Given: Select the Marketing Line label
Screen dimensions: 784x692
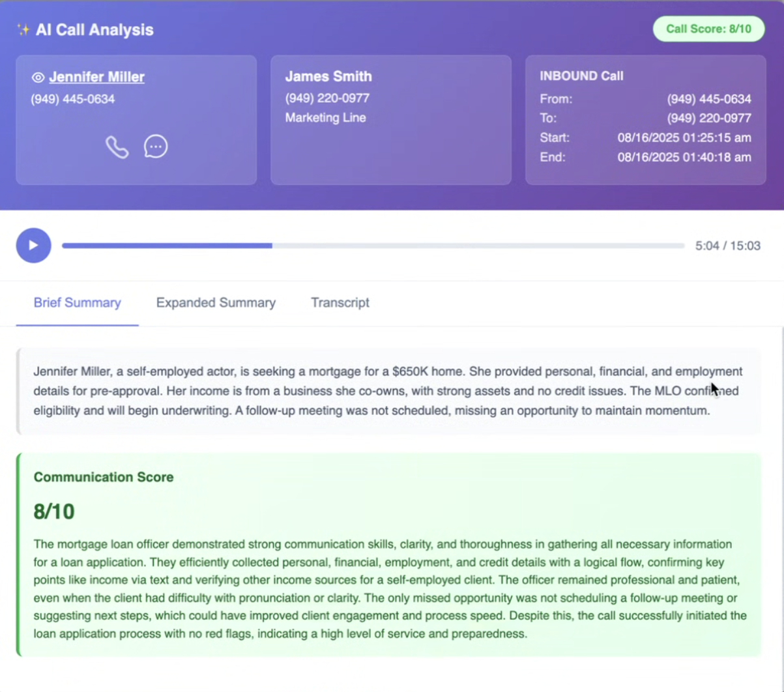Looking at the screenshot, I should tap(325, 118).
